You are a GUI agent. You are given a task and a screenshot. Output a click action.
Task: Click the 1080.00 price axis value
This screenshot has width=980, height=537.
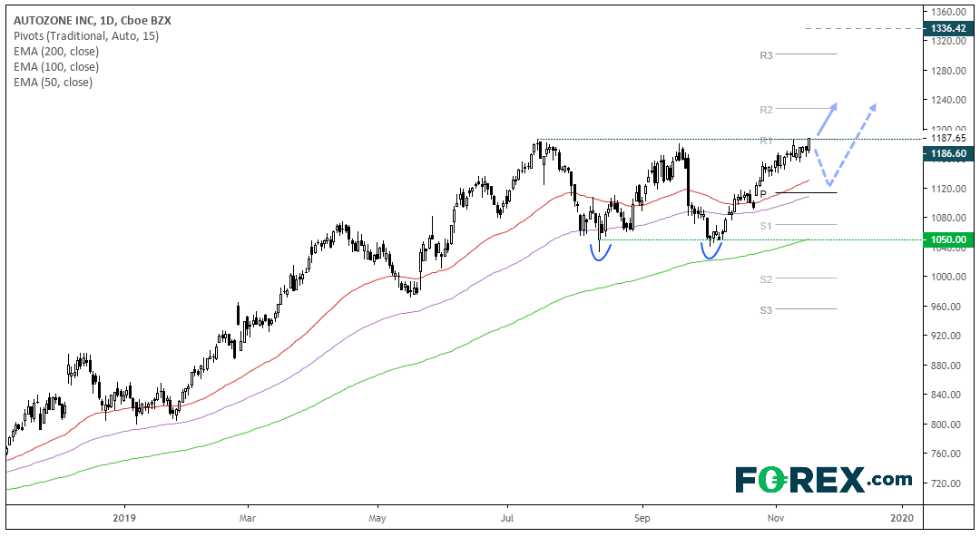948,218
